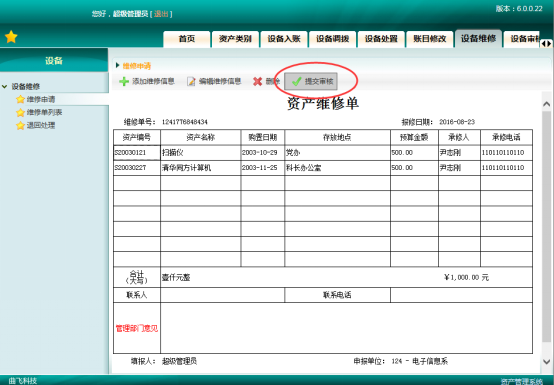Click star icon beside 维修单列表

coord(20,112)
